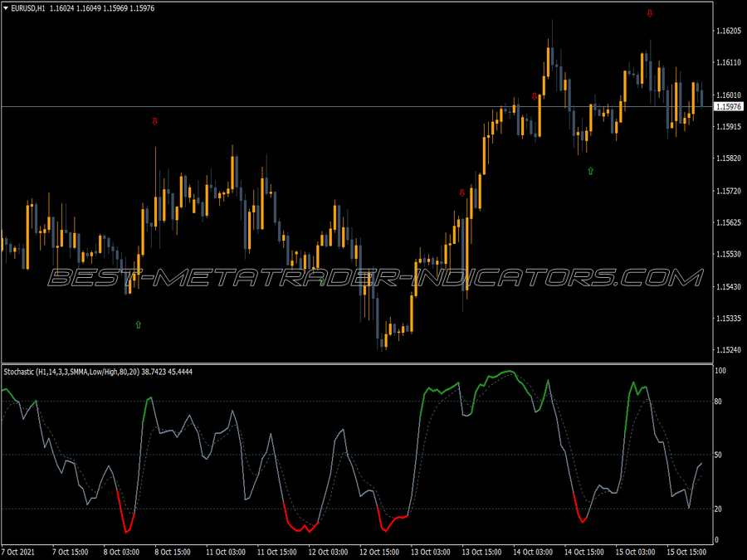Click the dropdown triangle beside EURUSD,H1
This screenshot has width=747, height=560.
(6, 8)
